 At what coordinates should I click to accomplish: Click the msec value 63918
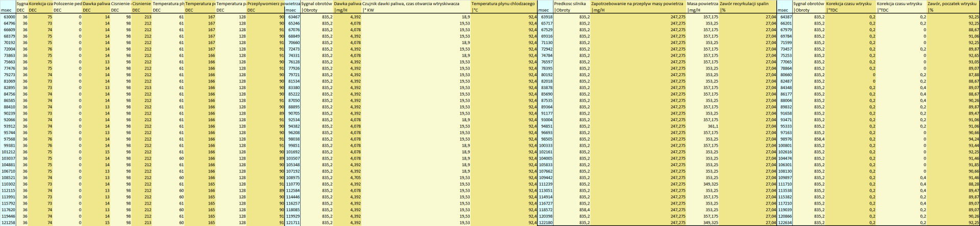(546, 17)
